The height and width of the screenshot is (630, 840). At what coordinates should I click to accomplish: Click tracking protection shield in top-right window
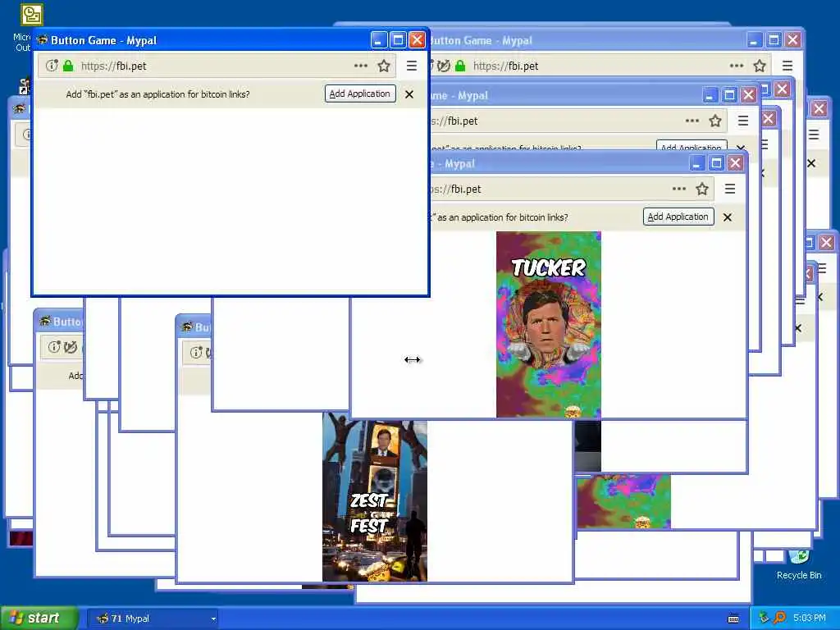pyautogui.click(x=444, y=66)
